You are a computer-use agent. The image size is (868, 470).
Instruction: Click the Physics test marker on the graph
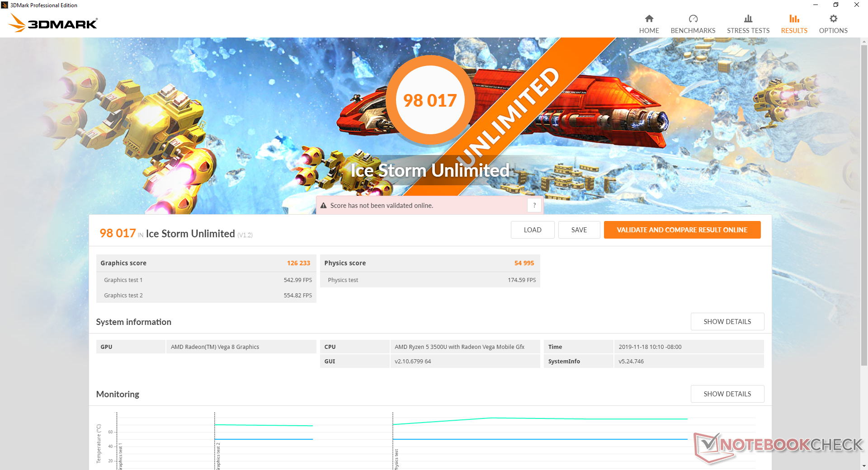pyautogui.click(x=396, y=459)
